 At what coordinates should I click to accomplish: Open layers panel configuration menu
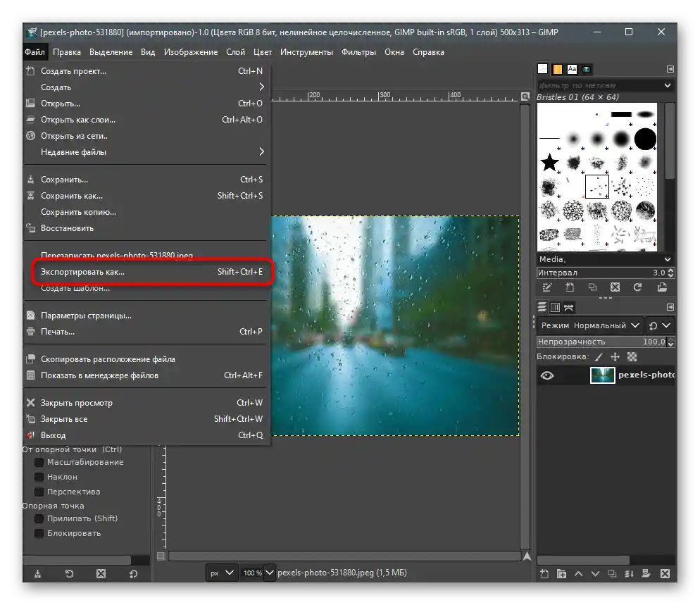670,307
